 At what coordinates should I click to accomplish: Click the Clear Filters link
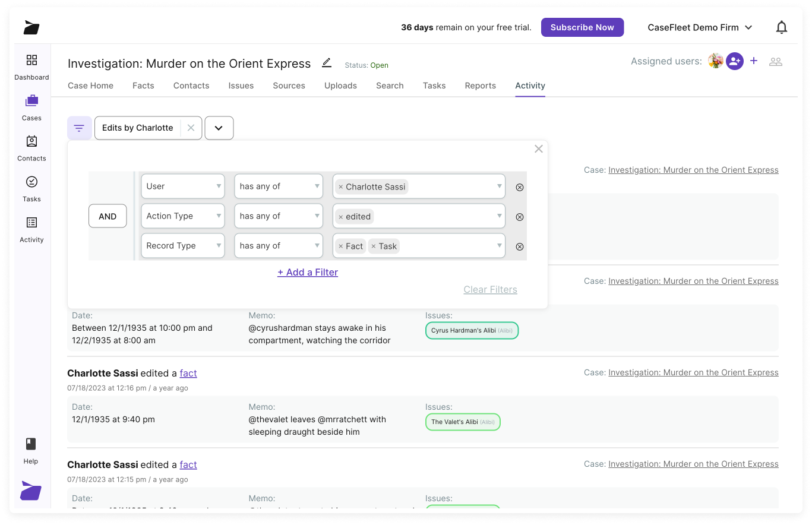490,289
